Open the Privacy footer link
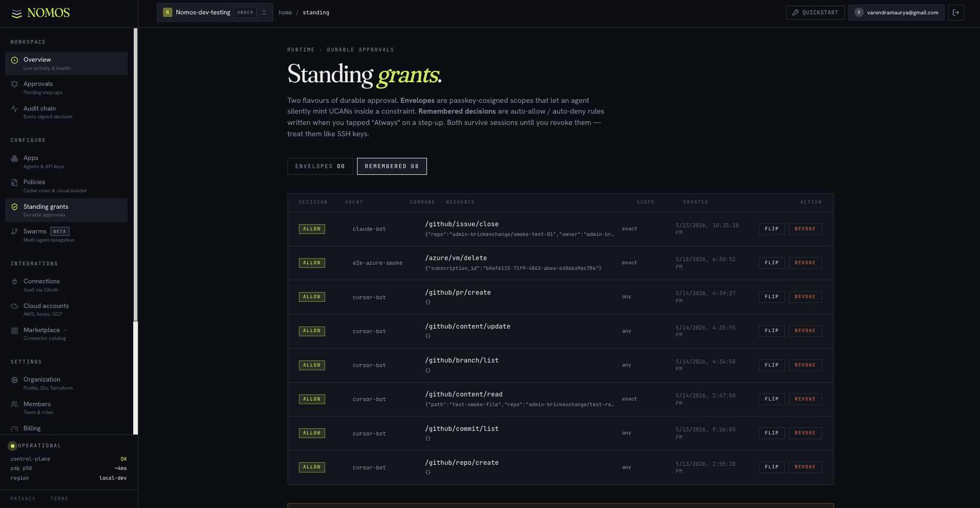 click(x=23, y=499)
